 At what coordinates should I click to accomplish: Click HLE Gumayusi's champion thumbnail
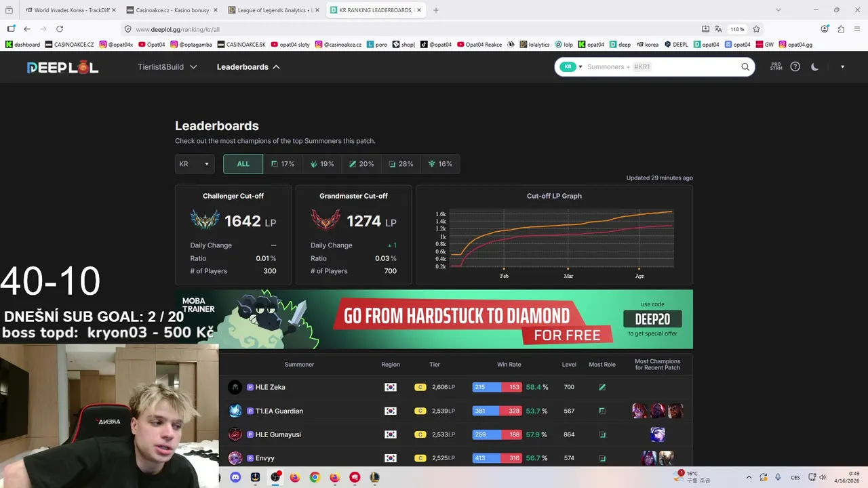coord(658,434)
